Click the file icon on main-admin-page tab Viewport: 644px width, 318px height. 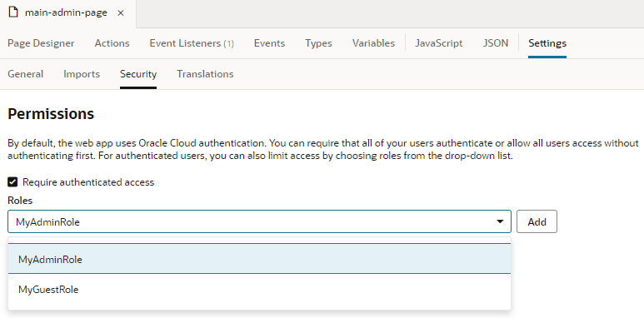[x=13, y=12]
